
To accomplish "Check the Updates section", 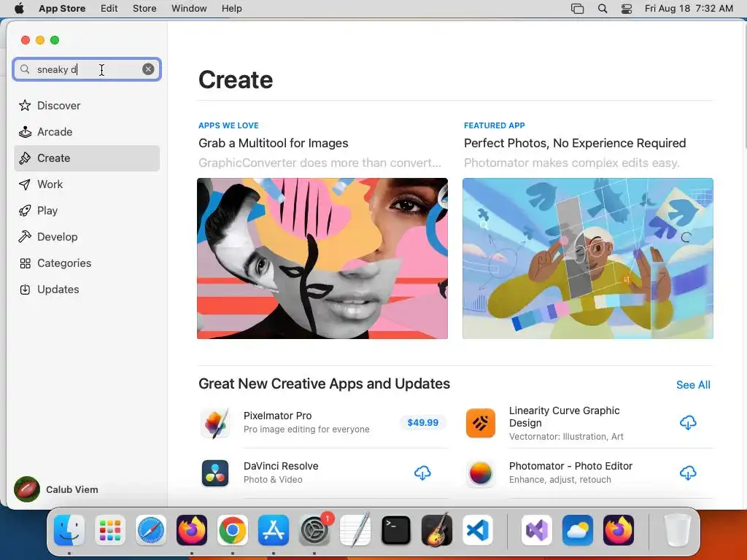I will (x=87, y=289).
